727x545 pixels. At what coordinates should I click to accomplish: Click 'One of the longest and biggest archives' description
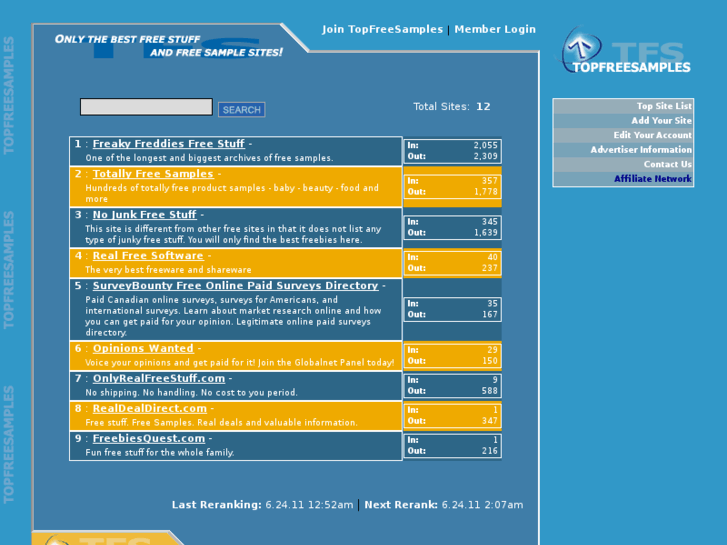[209, 158]
